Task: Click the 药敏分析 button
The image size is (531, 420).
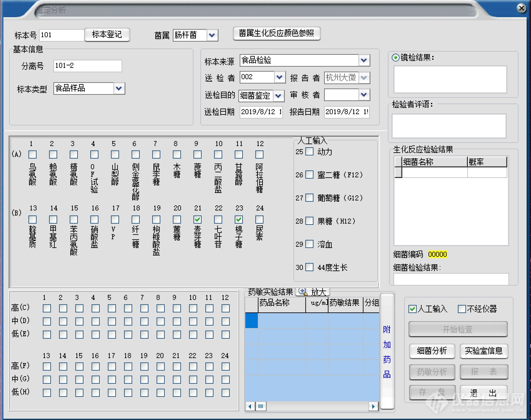Action: click(x=432, y=372)
